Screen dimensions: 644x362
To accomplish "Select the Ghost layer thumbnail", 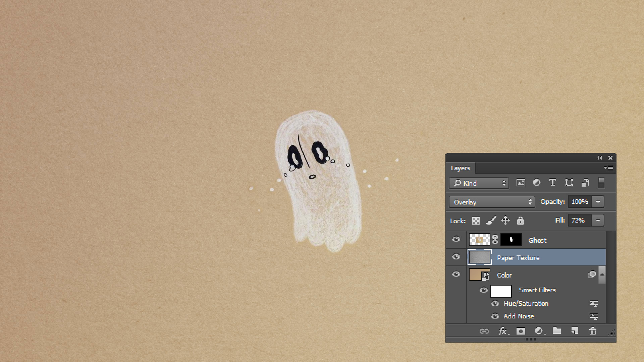I will coord(479,240).
